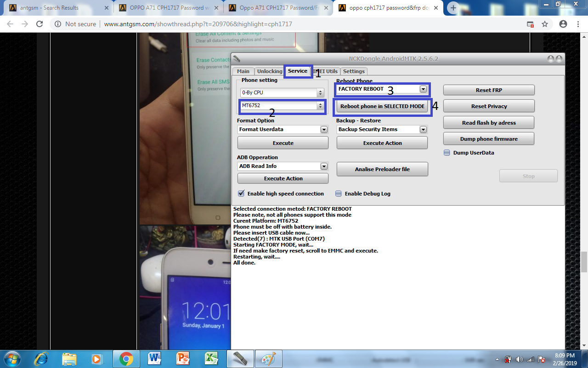Image resolution: width=588 pixels, height=368 pixels.
Task: Open the MT6752 platform selector
Action: pyautogui.click(x=282, y=106)
